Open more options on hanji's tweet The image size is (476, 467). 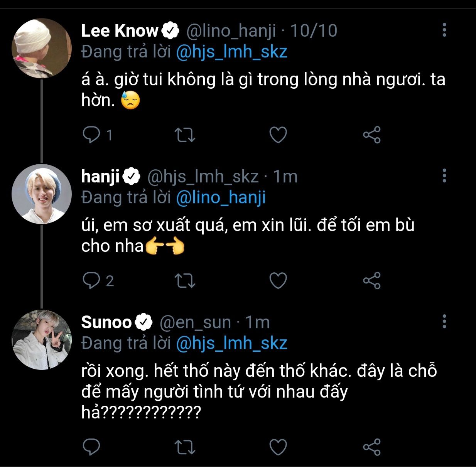click(444, 175)
